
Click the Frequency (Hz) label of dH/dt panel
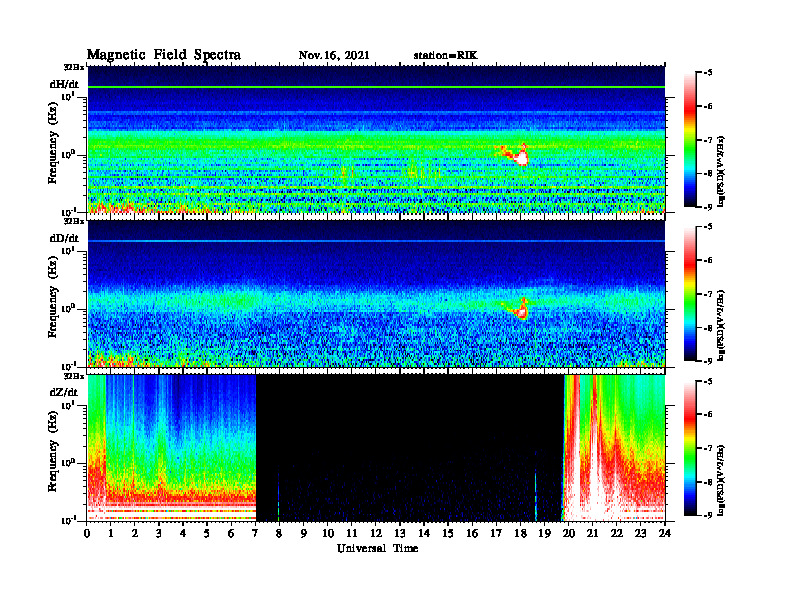click(x=53, y=143)
